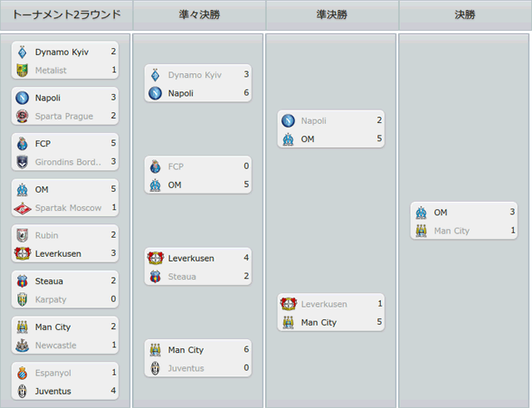This screenshot has height=408, width=532.
Task: Click the Newcastle crest icon
Action: pyautogui.click(x=22, y=345)
